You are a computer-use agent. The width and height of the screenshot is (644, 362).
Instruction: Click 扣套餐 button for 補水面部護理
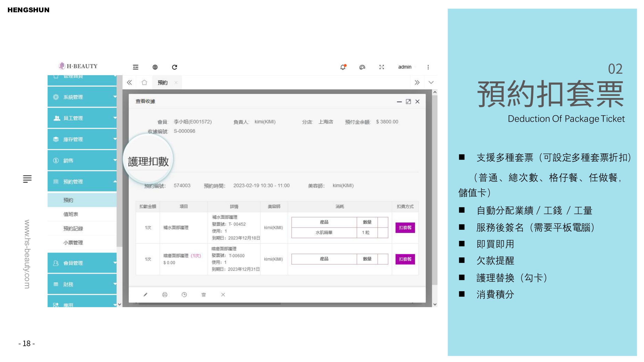(x=405, y=228)
